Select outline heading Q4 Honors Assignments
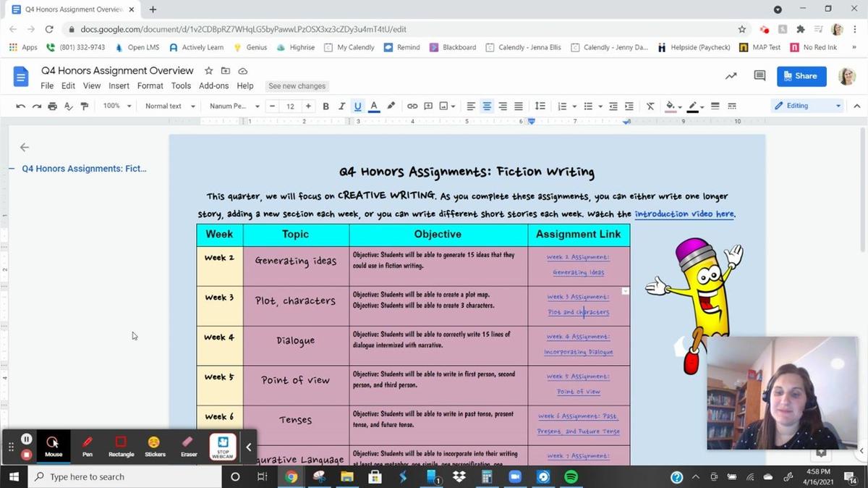 click(84, 169)
